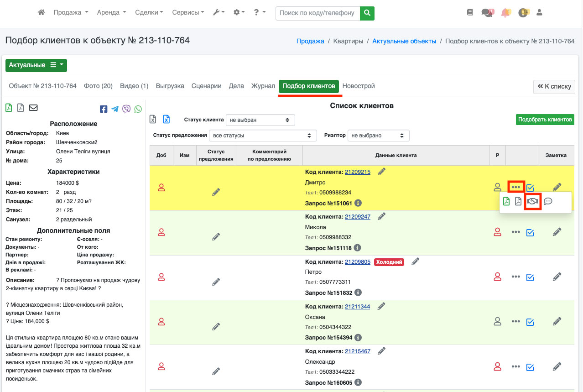Click the home icon in navbar
583x392 pixels.
click(41, 13)
